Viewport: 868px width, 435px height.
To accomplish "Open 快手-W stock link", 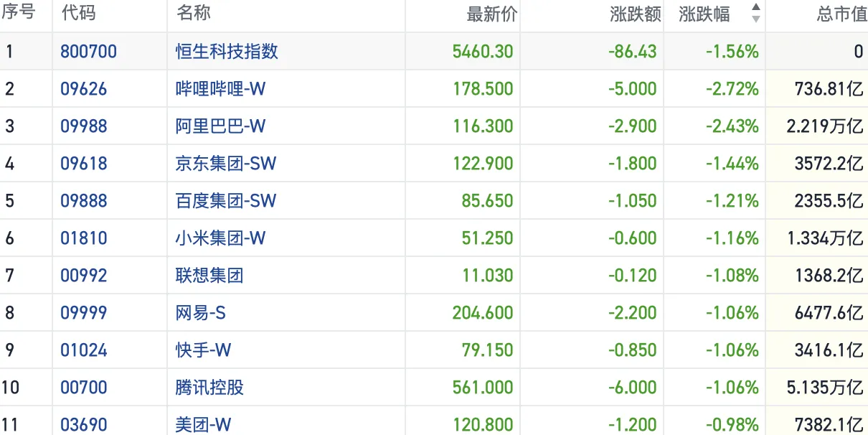I will point(203,350).
